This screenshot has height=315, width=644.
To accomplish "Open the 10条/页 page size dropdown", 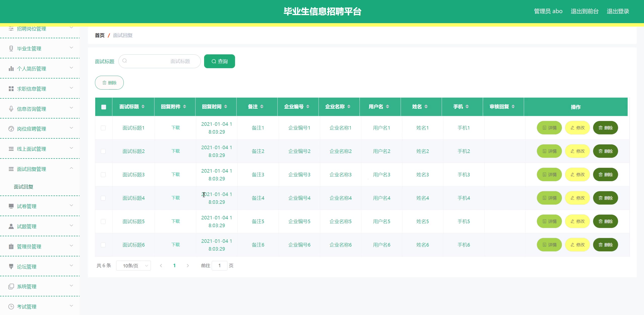I will pos(133,266).
